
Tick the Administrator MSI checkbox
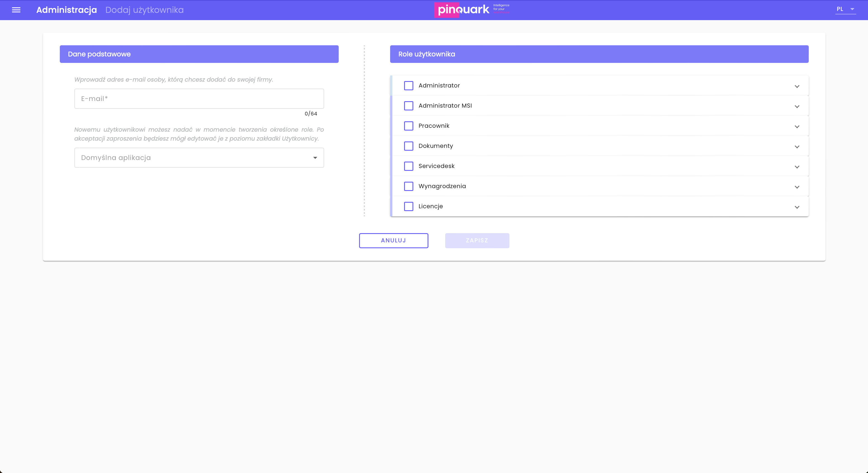coord(409,106)
